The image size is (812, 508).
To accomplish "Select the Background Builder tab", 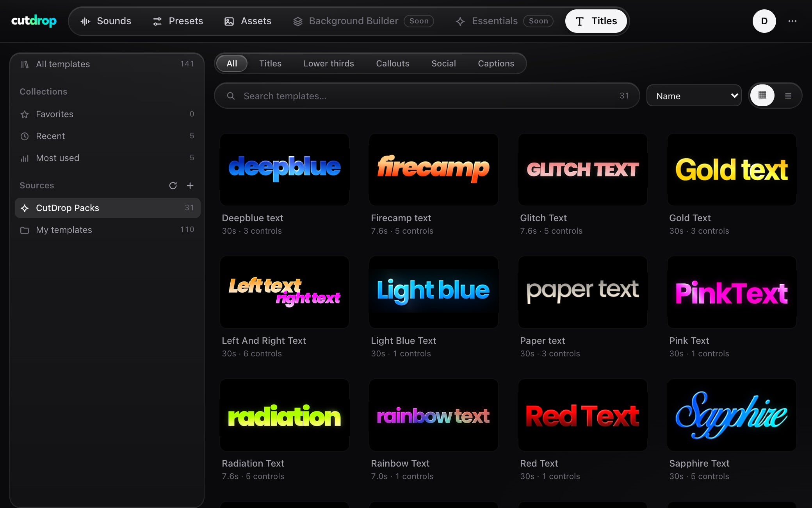I will point(363,21).
